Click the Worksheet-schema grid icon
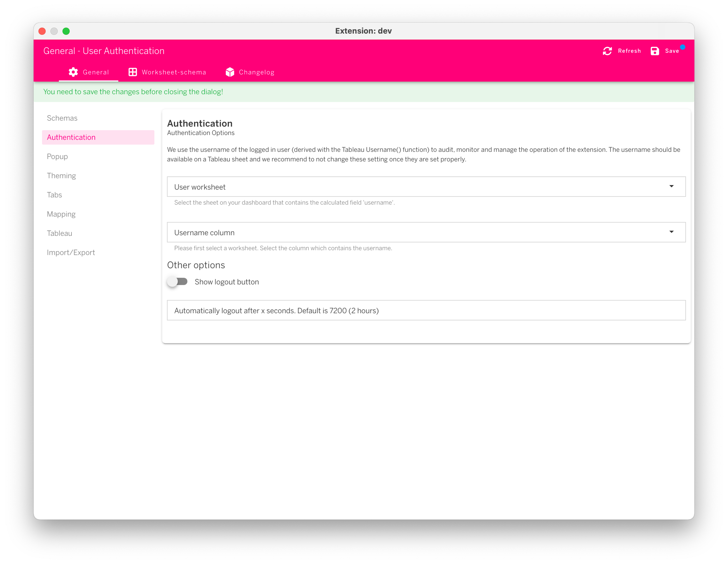Viewport: 728px width, 564px height. click(x=133, y=72)
